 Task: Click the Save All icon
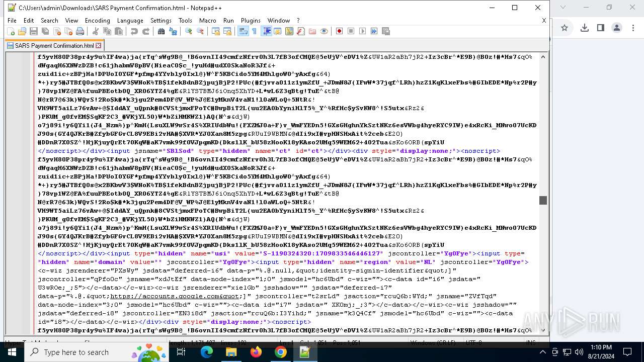(x=45, y=31)
